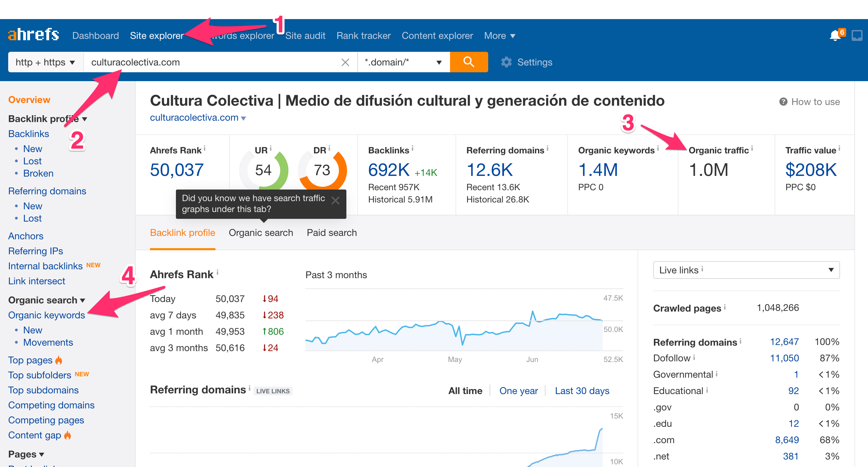Screen dimensions: 868x467
Task: Open Site audit in the top navigation
Action: tap(305, 35)
